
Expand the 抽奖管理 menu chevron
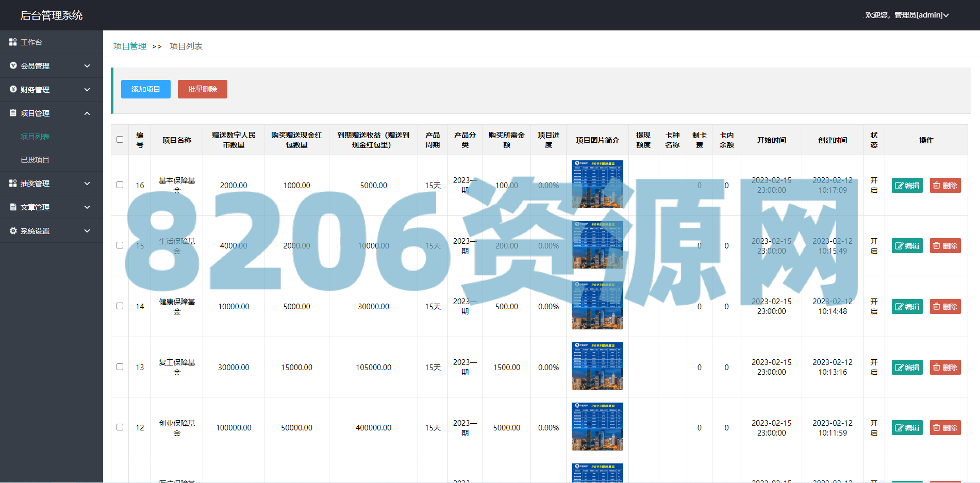tap(87, 184)
